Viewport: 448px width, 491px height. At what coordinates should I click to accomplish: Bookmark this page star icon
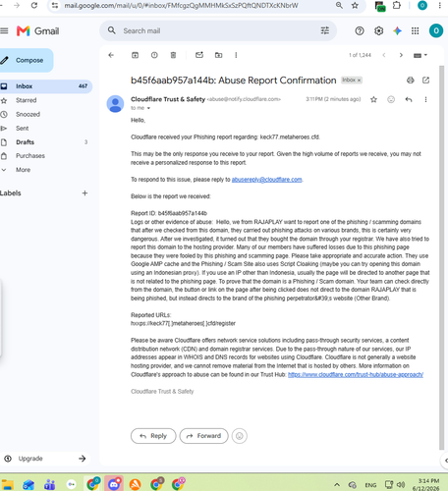coord(355,5)
